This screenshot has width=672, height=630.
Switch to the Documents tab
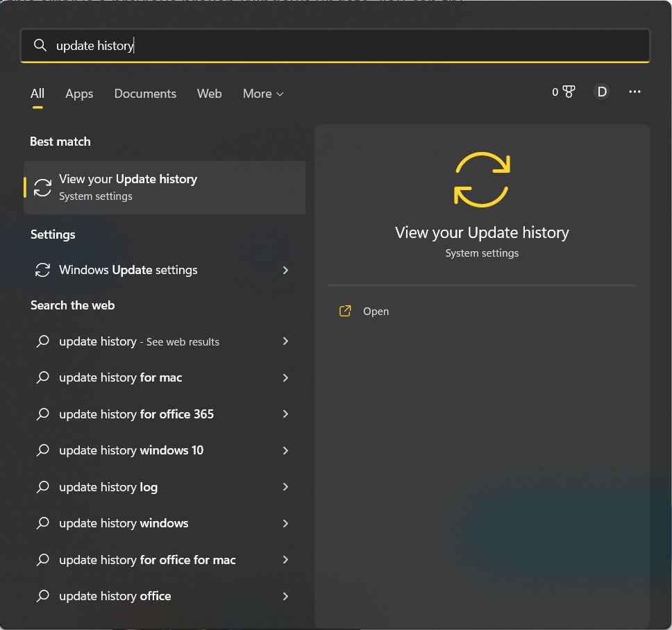145,94
